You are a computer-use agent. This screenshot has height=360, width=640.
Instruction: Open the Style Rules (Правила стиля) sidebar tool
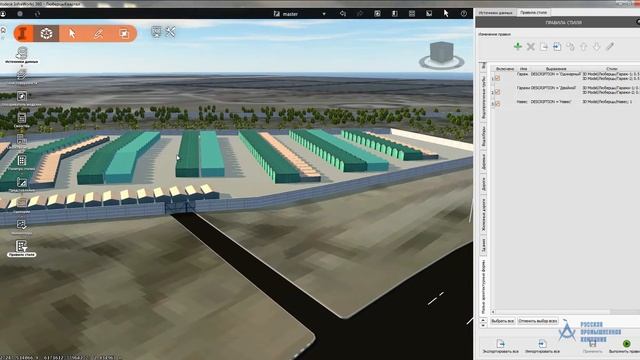point(22,249)
